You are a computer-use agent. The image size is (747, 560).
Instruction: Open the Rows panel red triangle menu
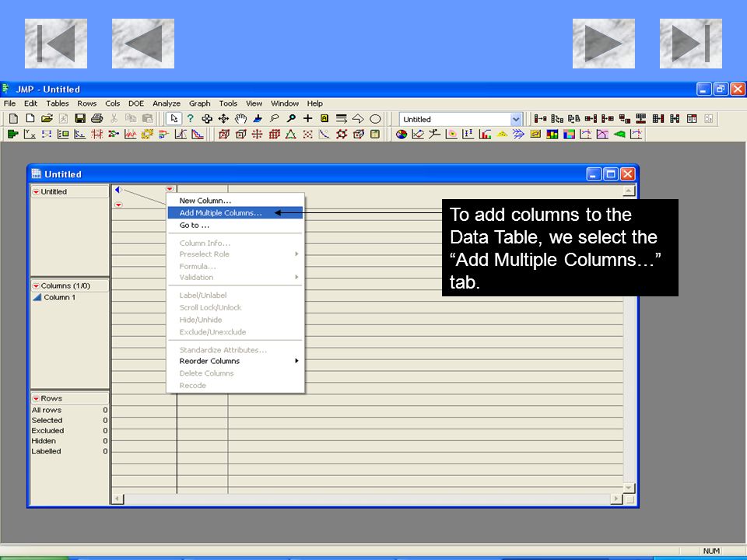click(x=37, y=398)
